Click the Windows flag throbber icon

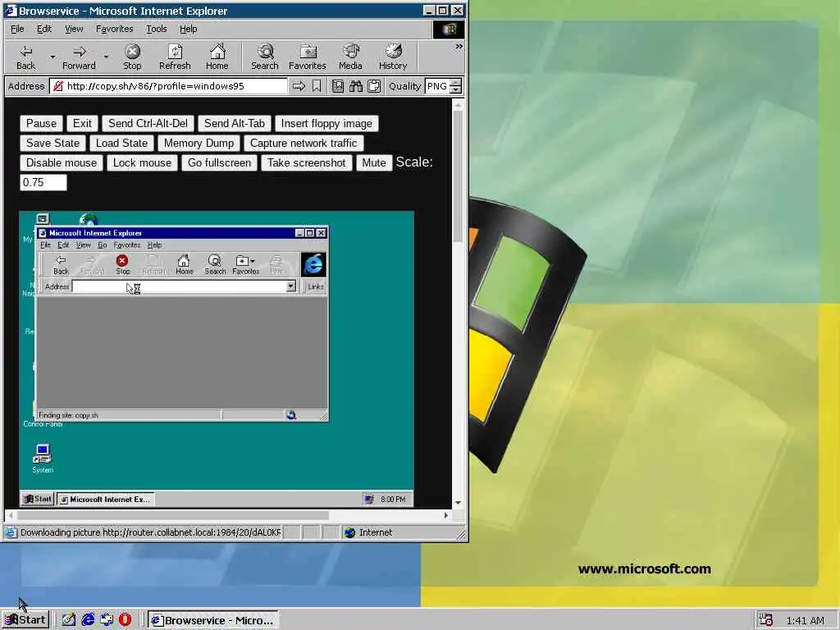pyautogui.click(x=449, y=29)
